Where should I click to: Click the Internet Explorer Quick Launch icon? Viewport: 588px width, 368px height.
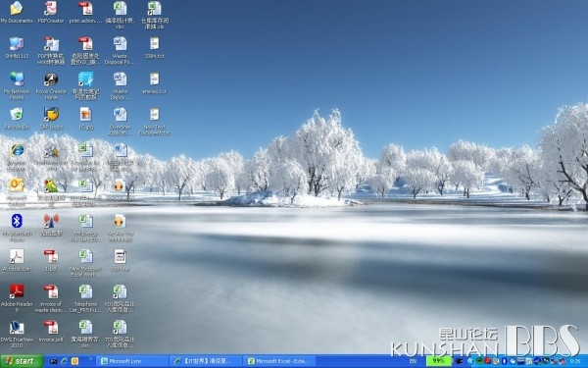point(64,361)
